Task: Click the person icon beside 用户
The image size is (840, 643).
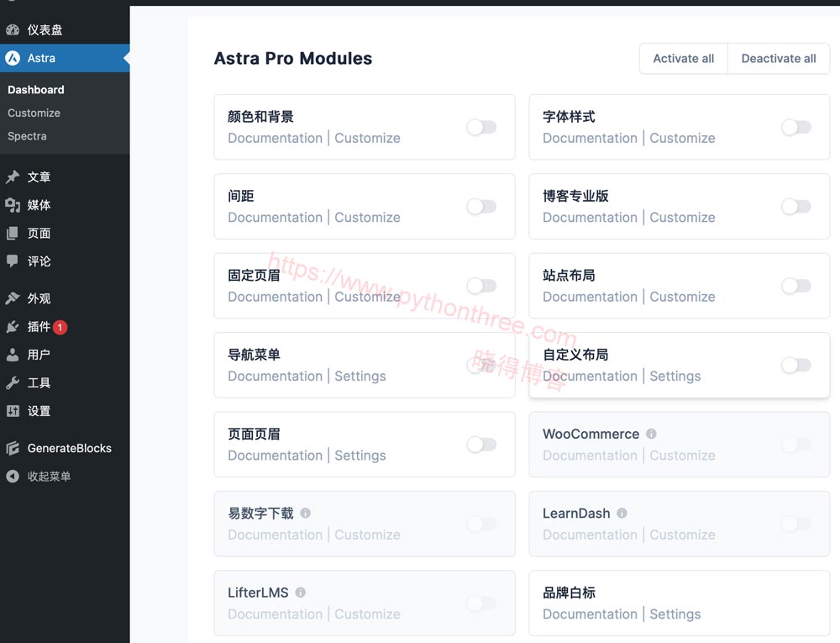Action: point(13,354)
